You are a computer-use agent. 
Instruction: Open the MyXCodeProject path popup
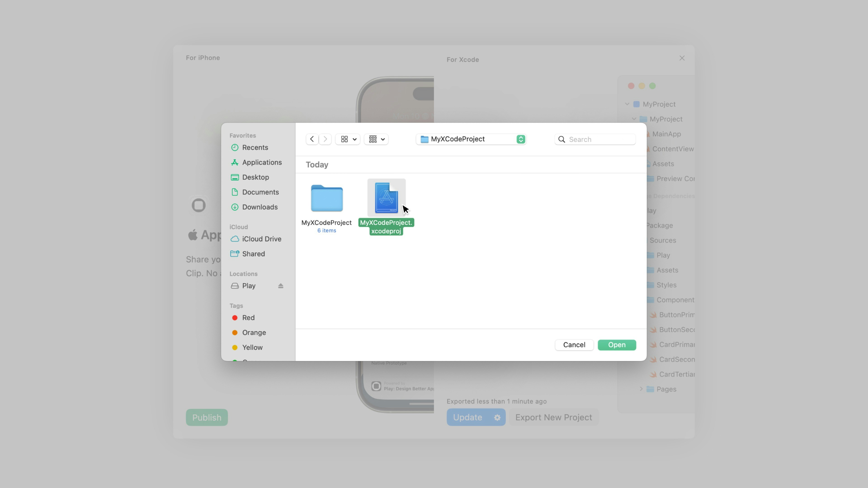(471, 139)
